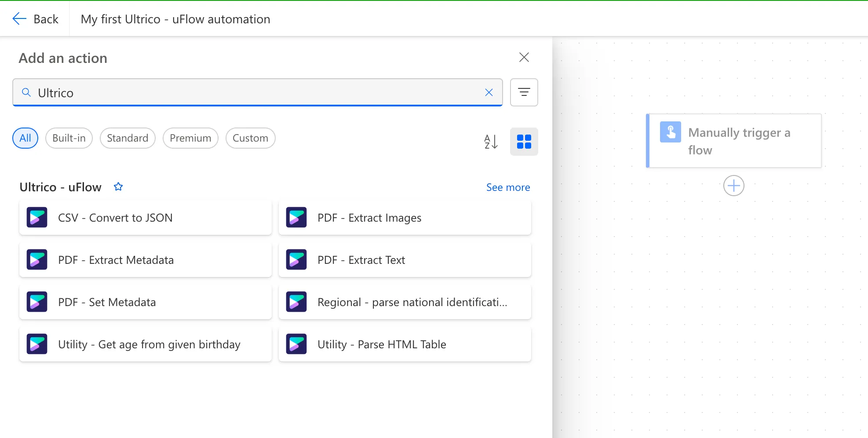Filter by Standard connectors
The width and height of the screenshot is (868, 438).
(128, 138)
